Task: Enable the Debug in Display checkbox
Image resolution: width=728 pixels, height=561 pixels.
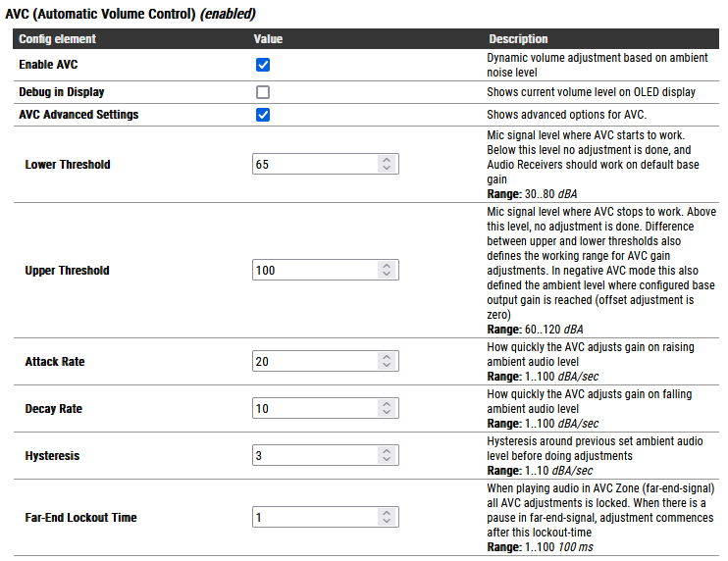Action: click(263, 92)
